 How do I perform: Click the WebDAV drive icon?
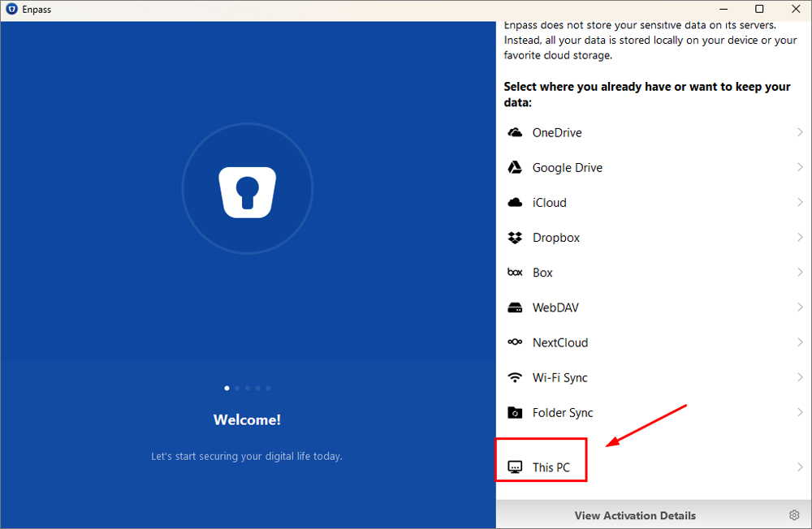click(x=514, y=308)
